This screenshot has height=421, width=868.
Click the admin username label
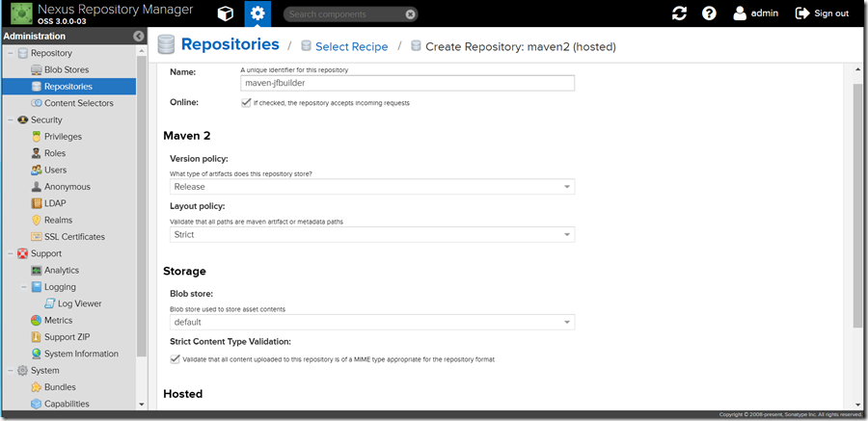click(765, 13)
